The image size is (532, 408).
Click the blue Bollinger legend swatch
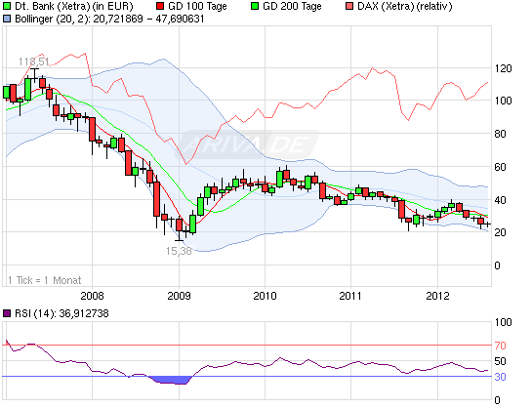7,19
